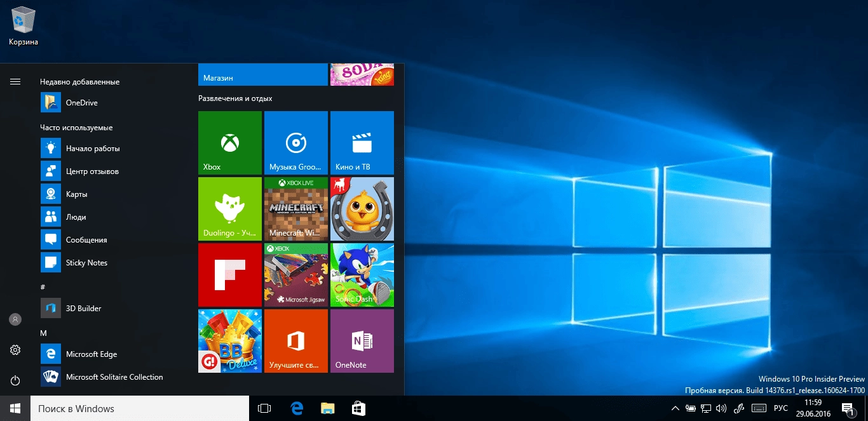The width and height of the screenshot is (868, 421).
Task: Open the Duolingo tile
Action: click(230, 209)
